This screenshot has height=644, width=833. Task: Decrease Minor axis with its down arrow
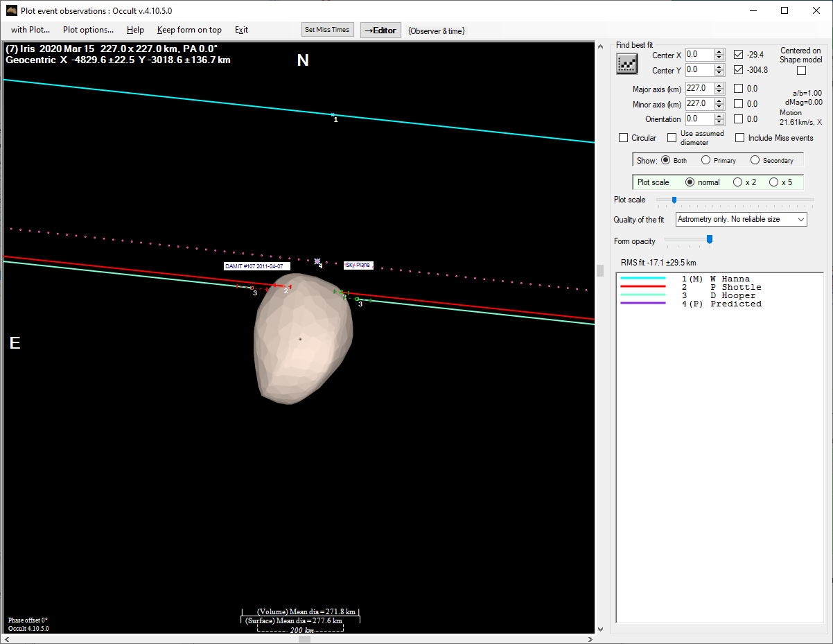tap(719, 107)
